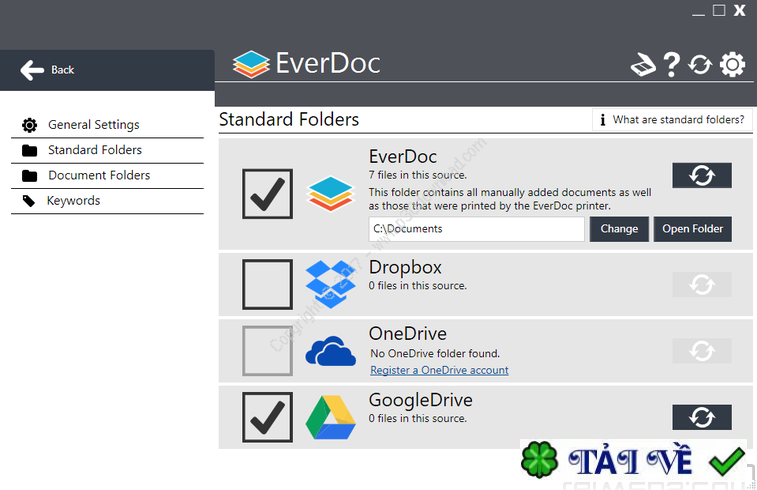Viewport: 757px width, 490px height.
Task: Uncheck the EverDoc folder checkbox
Action: (267, 194)
